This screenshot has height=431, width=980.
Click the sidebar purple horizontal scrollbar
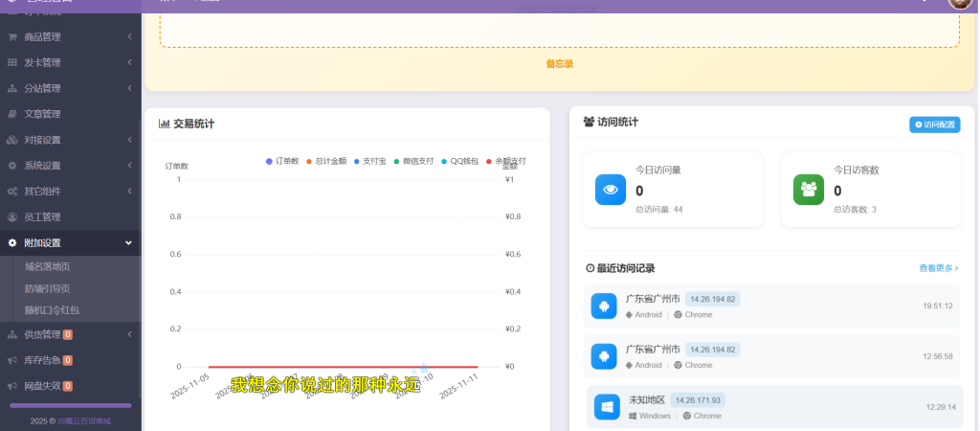pos(71,406)
